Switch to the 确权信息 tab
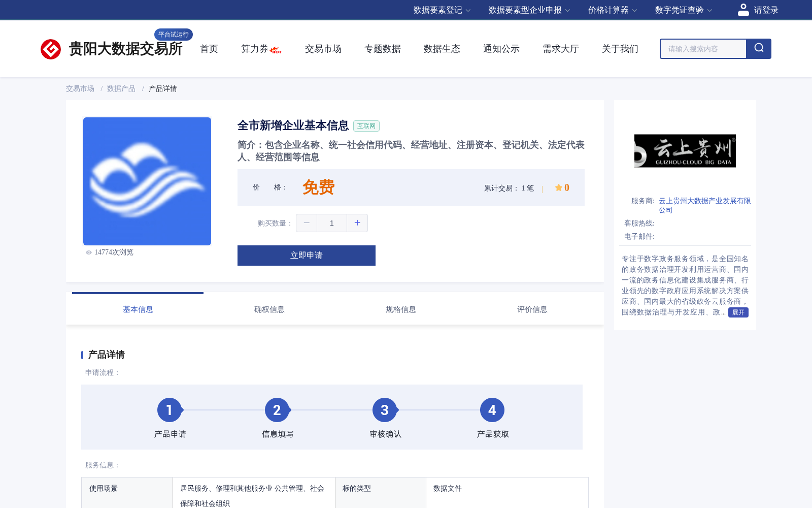 (269, 309)
